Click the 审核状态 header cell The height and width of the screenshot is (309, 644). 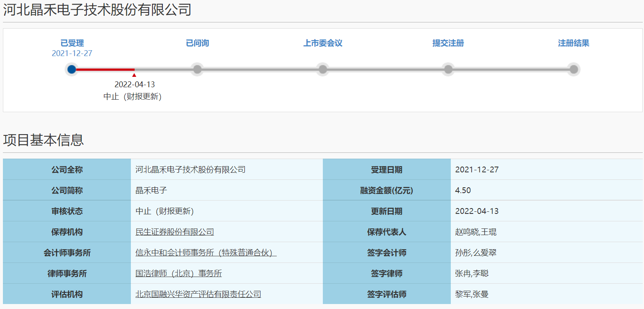coord(67,211)
